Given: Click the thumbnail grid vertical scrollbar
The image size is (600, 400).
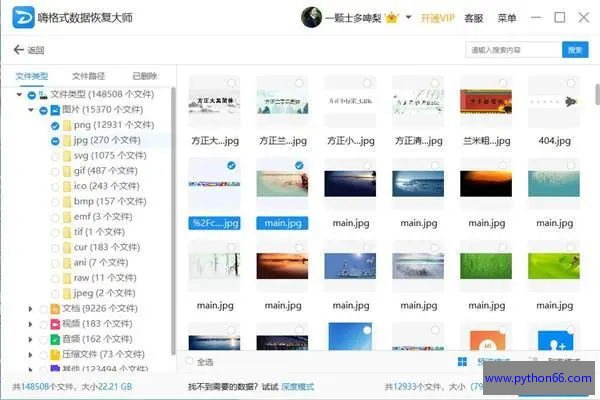Looking at the screenshot, I should [597, 94].
